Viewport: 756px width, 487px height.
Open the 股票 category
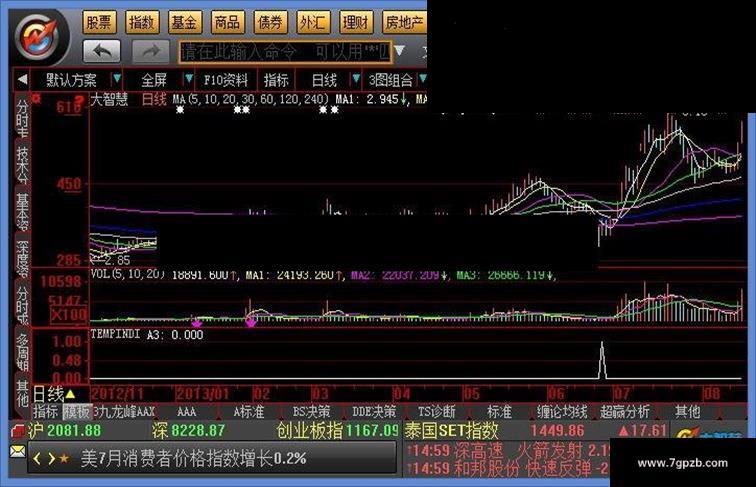[x=99, y=22]
